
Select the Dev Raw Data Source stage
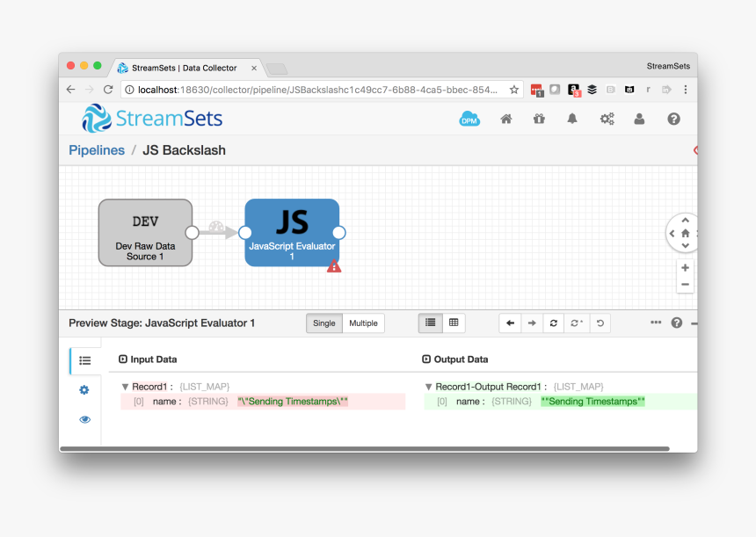145,233
